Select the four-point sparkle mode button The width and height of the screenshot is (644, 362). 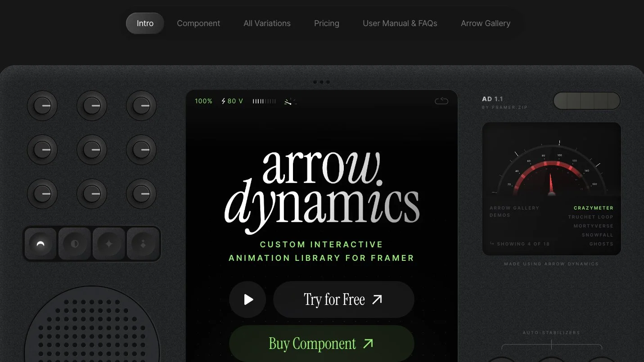click(109, 244)
